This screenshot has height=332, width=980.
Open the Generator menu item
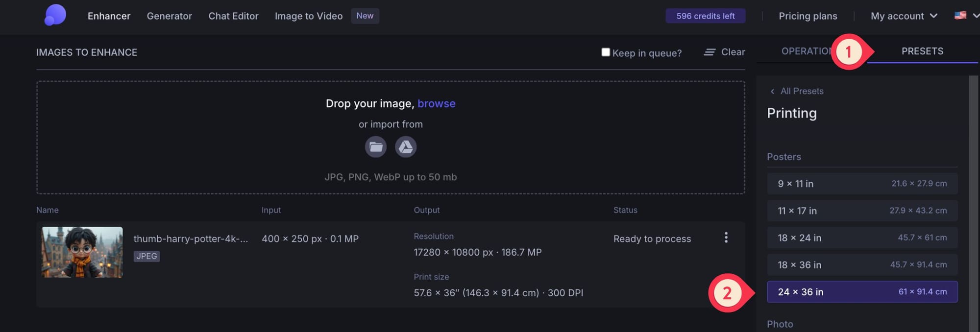point(169,16)
